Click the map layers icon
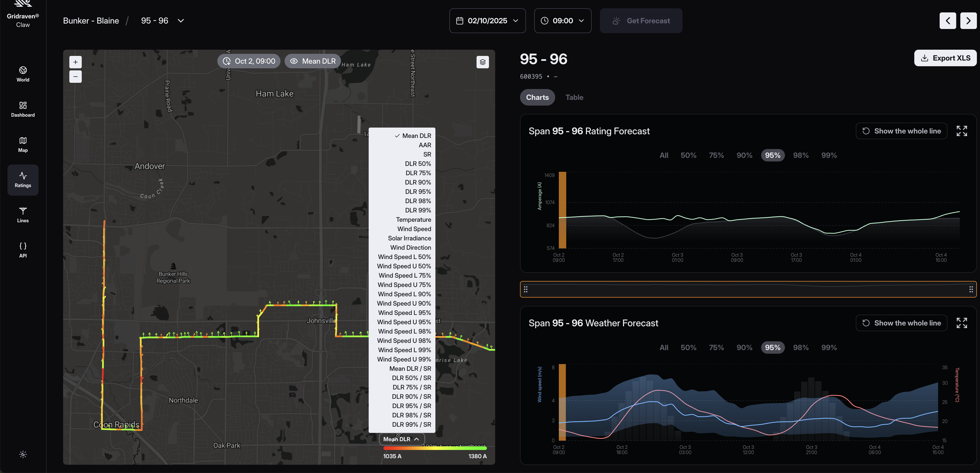This screenshot has height=473, width=980. (x=482, y=62)
